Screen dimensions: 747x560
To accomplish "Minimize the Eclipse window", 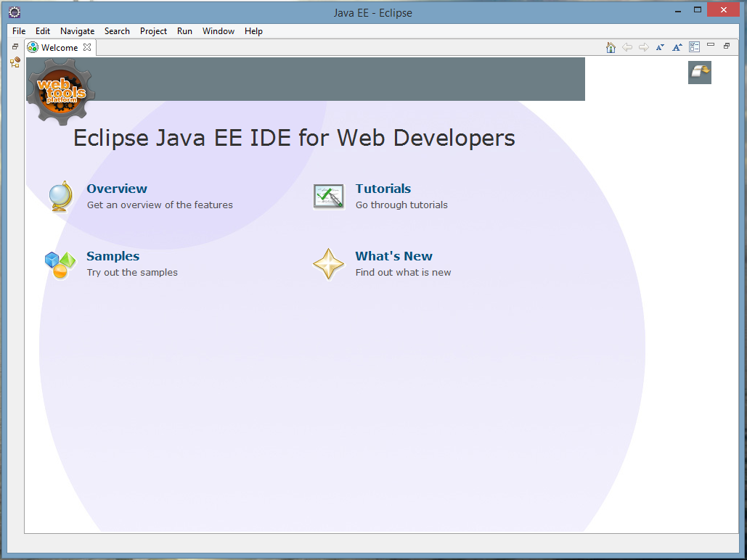I will pos(678,10).
